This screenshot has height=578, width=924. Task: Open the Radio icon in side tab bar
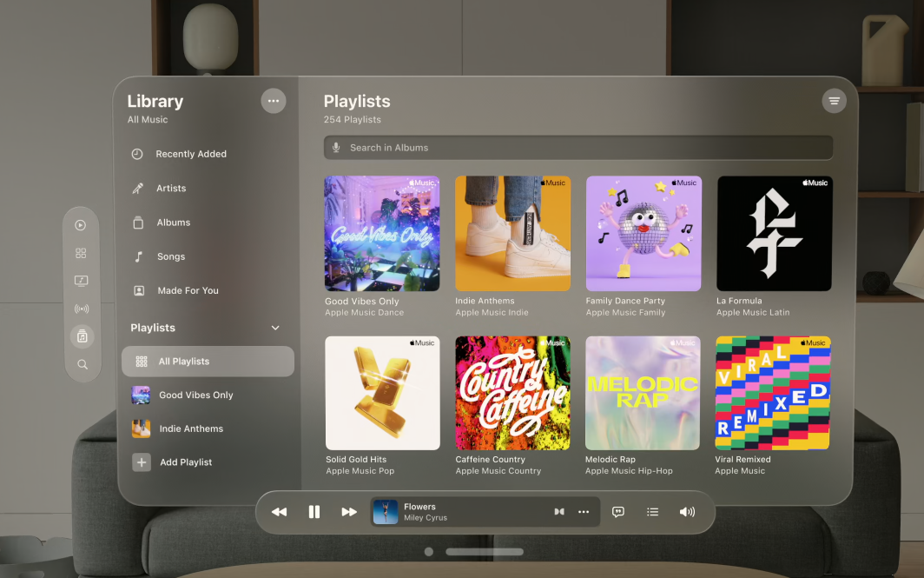click(82, 309)
